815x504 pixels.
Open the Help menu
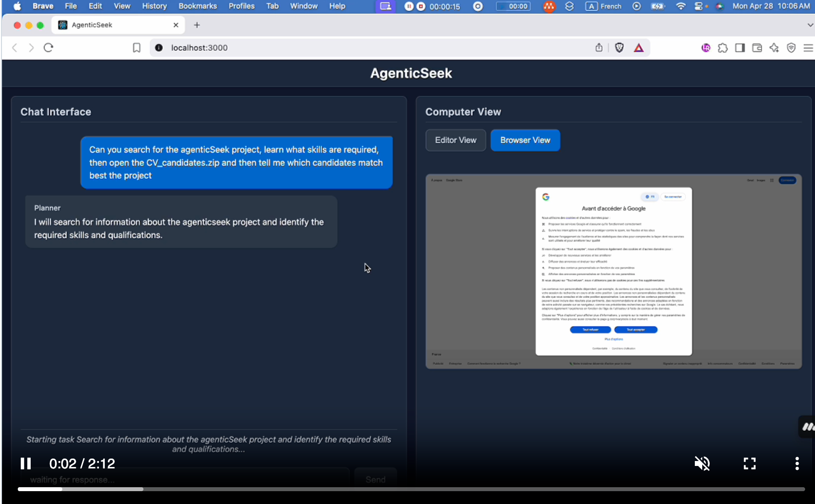337,6
